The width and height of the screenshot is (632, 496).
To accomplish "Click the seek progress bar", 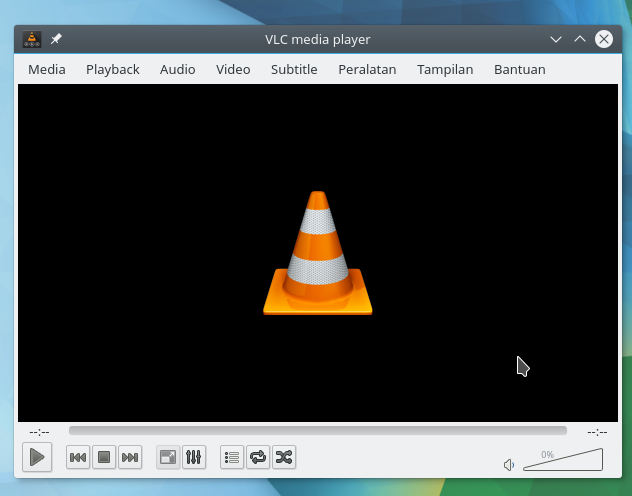I will pyautogui.click(x=318, y=431).
